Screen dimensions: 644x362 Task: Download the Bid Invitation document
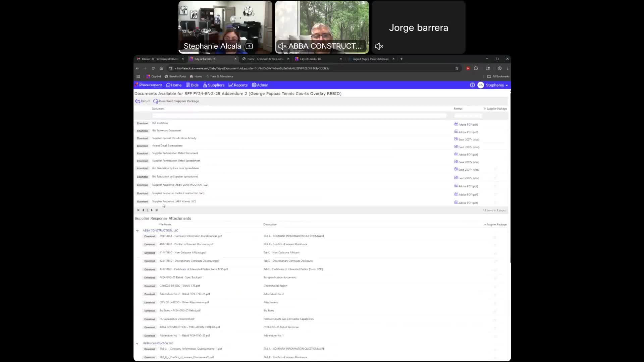click(x=142, y=123)
